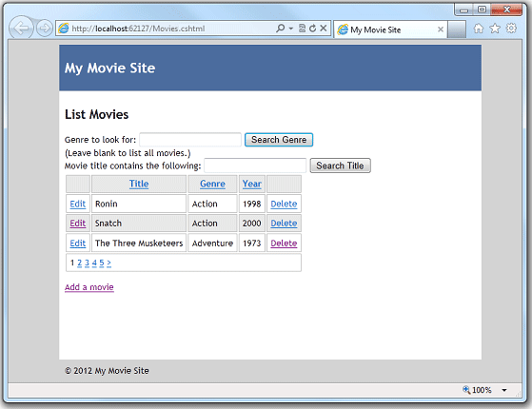The height and width of the screenshot is (409, 532).
Task: Open the zoom level dropdown arrow
Action: [x=504, y=390]
